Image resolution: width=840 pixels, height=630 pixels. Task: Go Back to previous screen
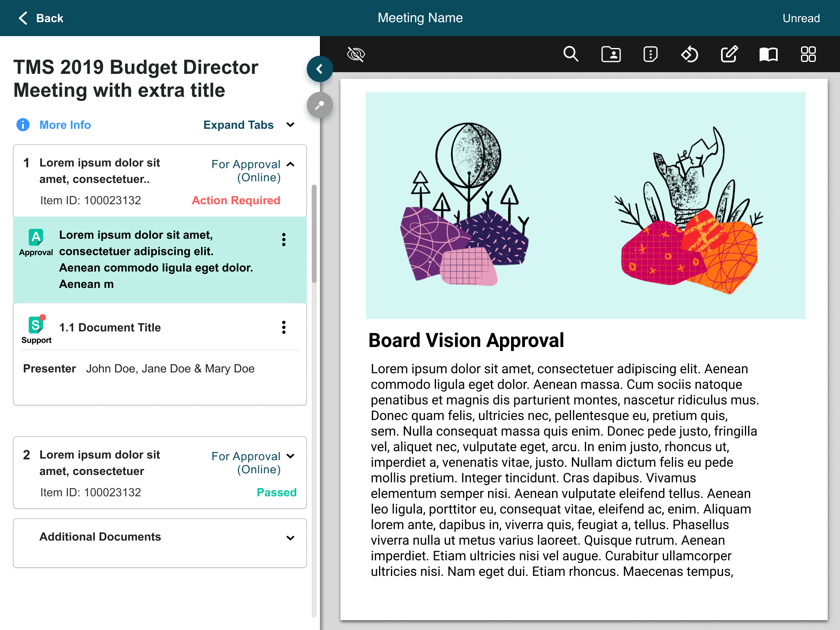tap(41, 18)
